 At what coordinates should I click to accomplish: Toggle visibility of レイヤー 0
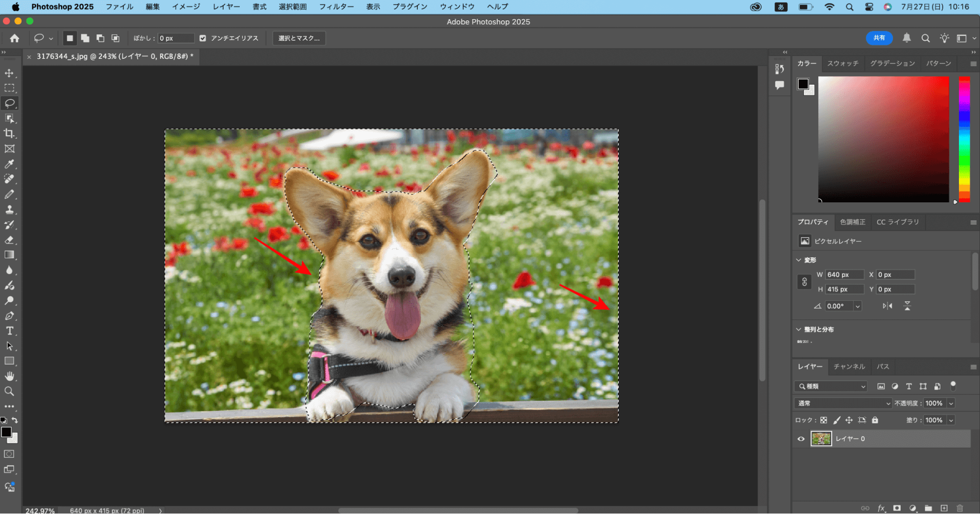(x=801, y=439)
